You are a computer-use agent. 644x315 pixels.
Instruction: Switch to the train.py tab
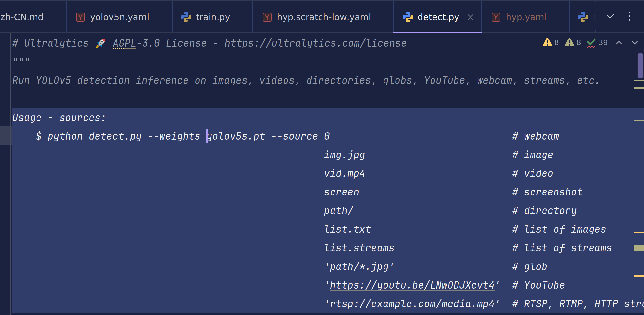[x=212, y=17]
